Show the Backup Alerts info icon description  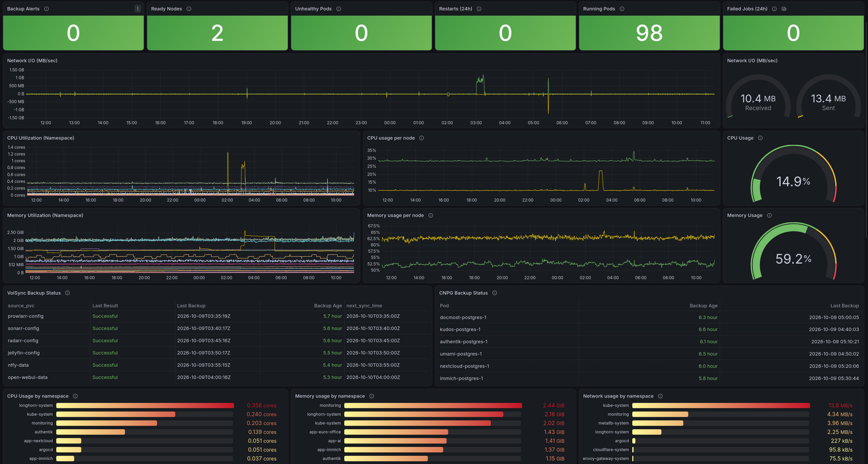[46, 9]
